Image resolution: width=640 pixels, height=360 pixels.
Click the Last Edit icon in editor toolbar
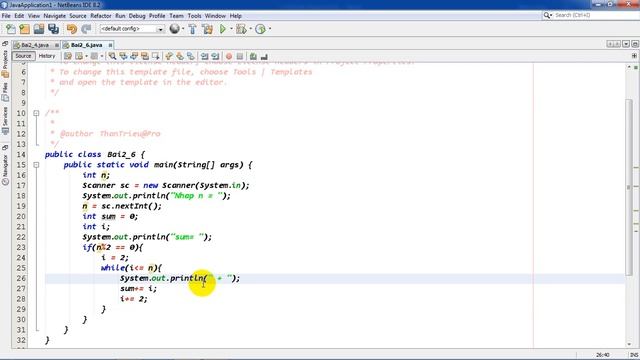click(68, 56)
